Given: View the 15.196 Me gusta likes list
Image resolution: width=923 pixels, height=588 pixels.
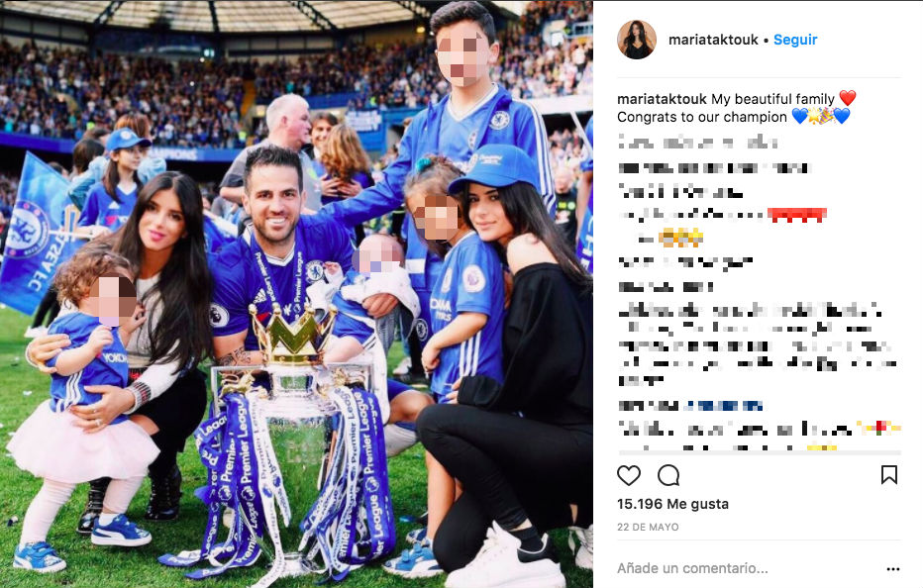Looking at the screenshot, I should coord(672,504).
